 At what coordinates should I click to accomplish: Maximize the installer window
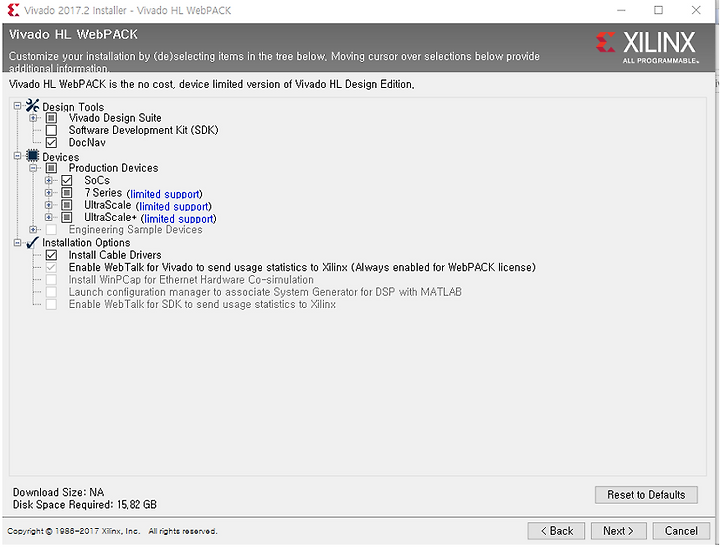click(x=658, y=10)
